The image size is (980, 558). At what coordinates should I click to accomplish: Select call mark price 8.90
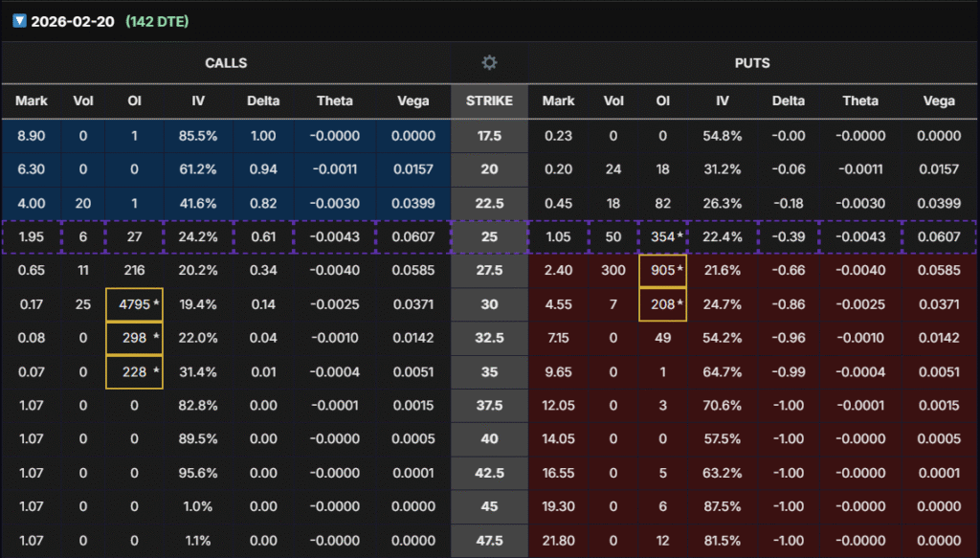point(32,136)
